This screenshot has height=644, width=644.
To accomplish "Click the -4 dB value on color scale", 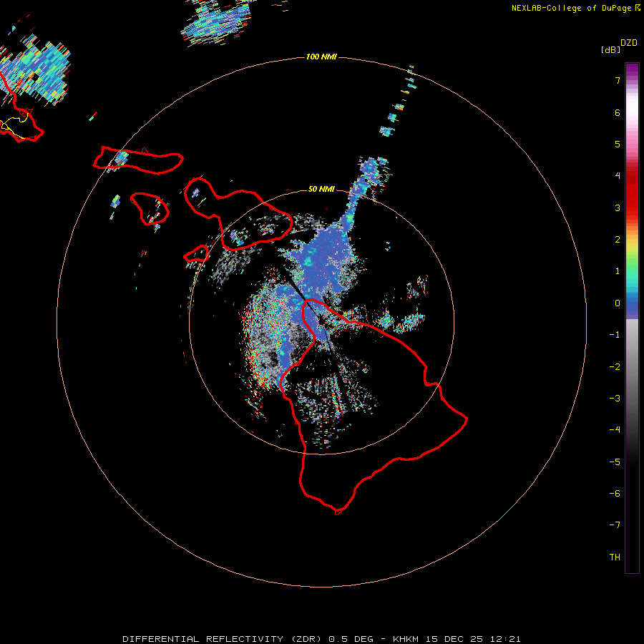I will (x=615, y=430).
